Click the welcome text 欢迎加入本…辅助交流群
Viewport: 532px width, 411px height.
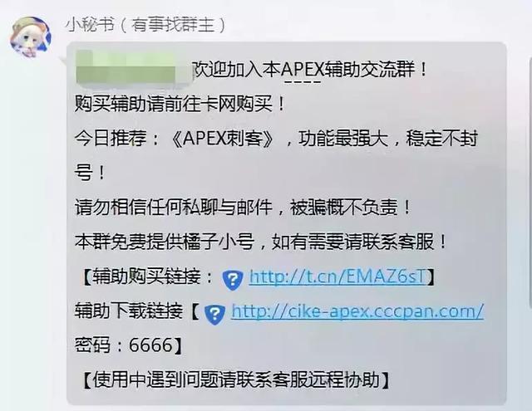(x=305, y=70)
